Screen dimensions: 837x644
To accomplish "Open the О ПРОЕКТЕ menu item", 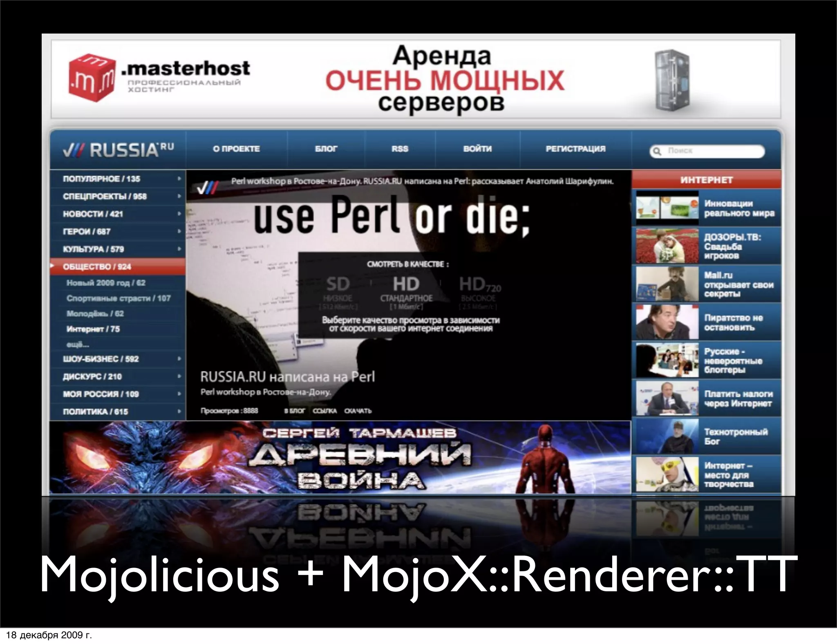I will [236, 149].
